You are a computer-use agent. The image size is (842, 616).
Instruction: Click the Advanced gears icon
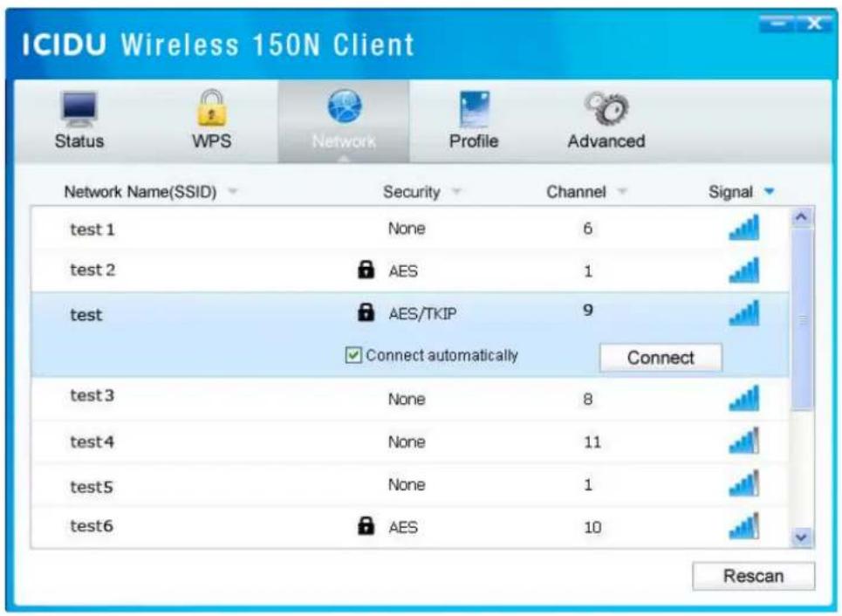606,108
